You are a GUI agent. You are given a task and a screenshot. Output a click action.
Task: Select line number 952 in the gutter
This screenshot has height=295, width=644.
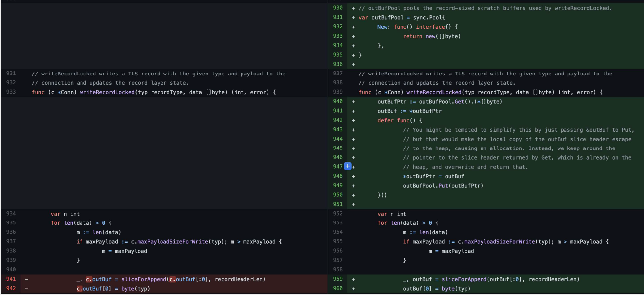click(338, 214)
